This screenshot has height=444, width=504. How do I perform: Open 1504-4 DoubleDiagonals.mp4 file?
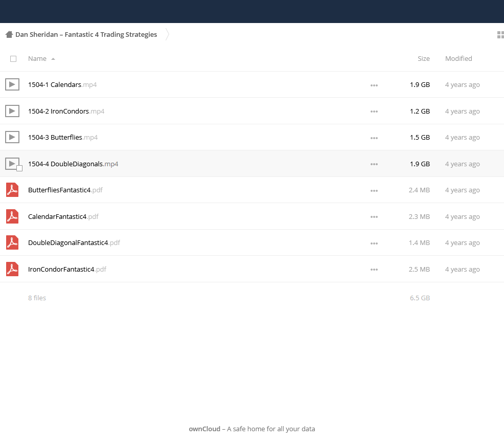tap(73, 164)
